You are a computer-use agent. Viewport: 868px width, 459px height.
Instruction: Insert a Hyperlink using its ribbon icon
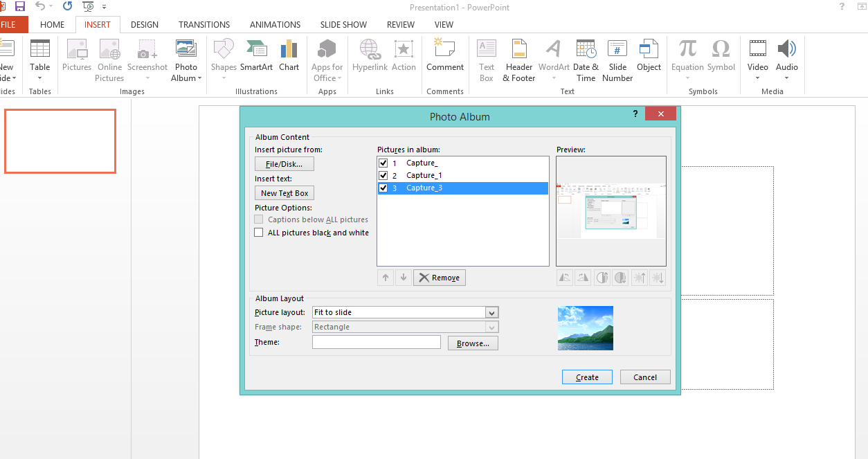pyautogui.click(x=370, y=55)
